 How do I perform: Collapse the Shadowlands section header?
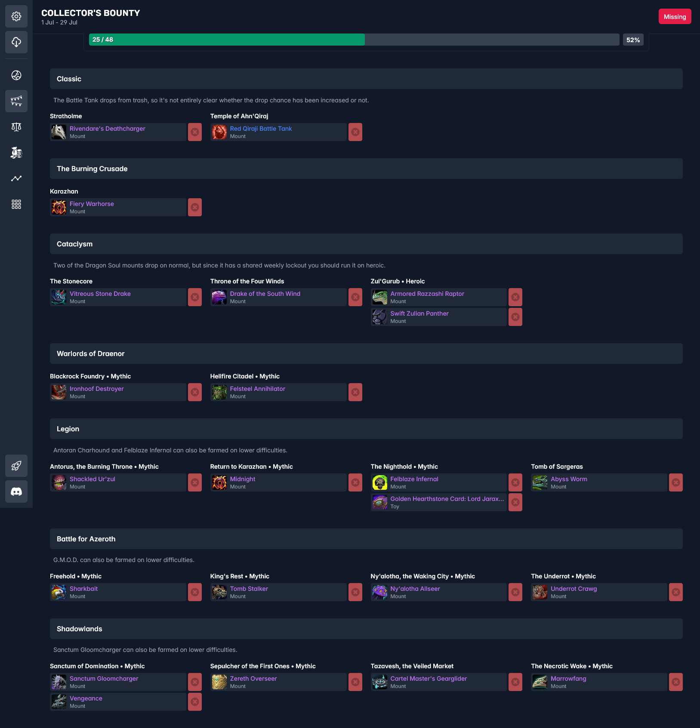click(x=366, y=629)
